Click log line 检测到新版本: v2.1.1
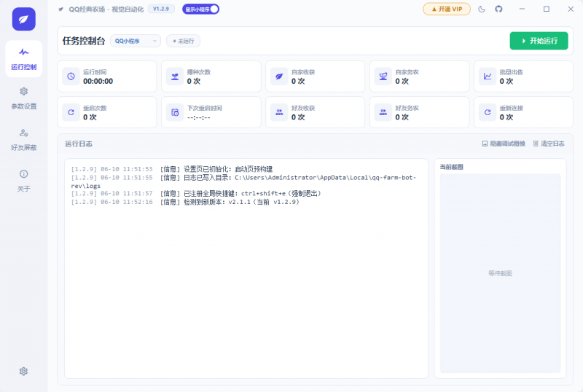 [x=185, y=202]
